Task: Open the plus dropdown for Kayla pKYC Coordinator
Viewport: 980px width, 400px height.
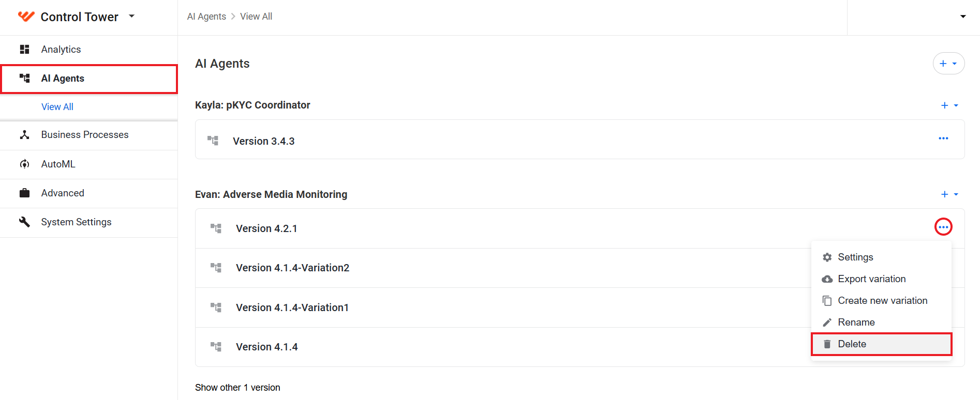Action: click(x=949, y=105)
